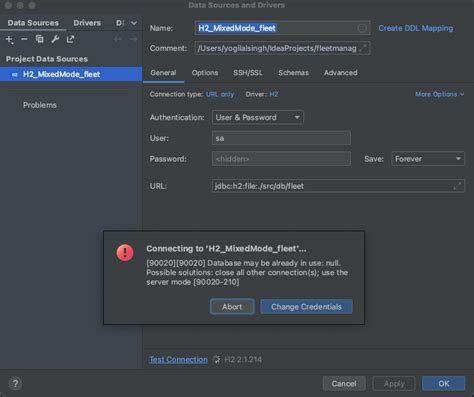This screenshot has width=474, height=397.
Task: Open the General tab
Action: click(163, 73)
